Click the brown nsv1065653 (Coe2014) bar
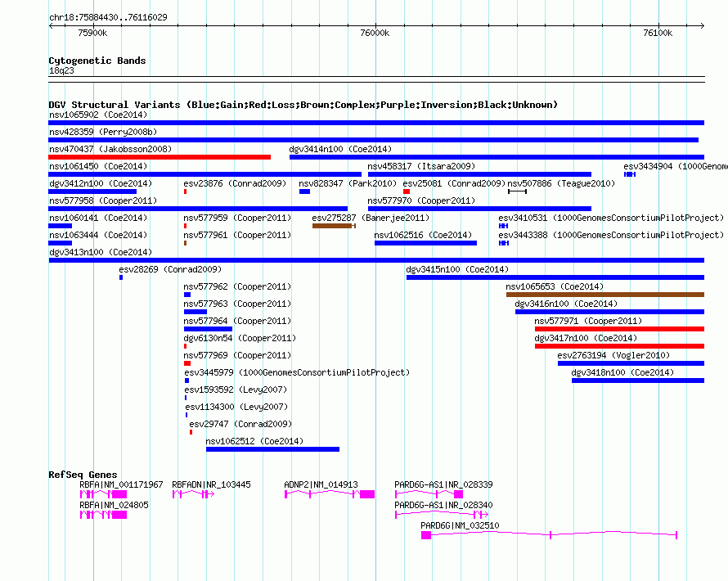The width and height of the screenshot is (728, 581). pos(605,295)
